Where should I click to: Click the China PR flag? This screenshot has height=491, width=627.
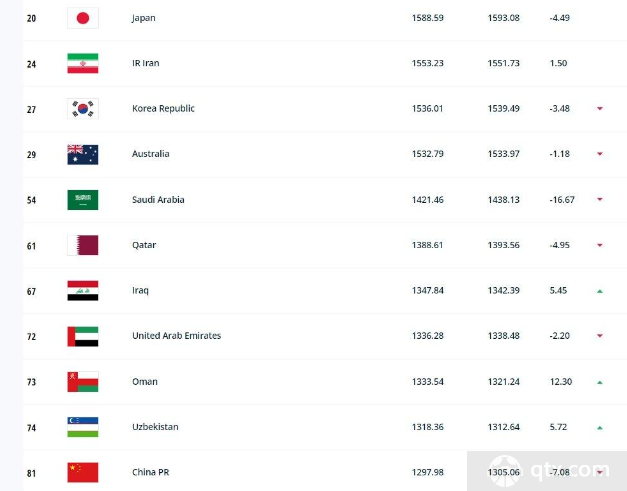[83, 473]
